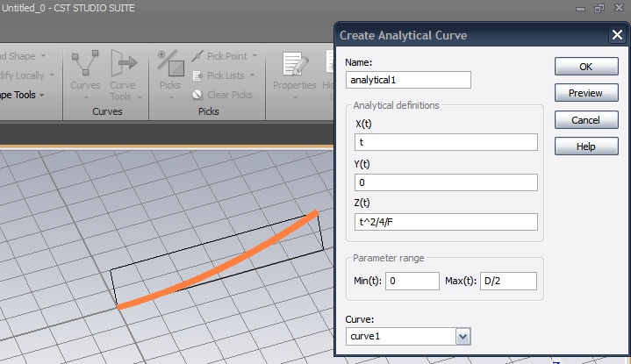Image resolution: width=631 pixels, height=364 pixels.
Task: Click the Preview button
Action: coord(586,93)
